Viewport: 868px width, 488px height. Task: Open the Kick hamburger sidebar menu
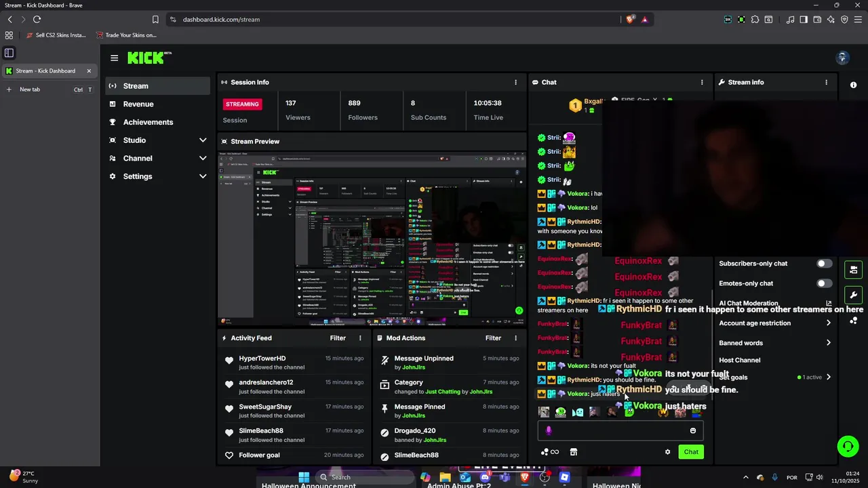(x=114, y=58)
